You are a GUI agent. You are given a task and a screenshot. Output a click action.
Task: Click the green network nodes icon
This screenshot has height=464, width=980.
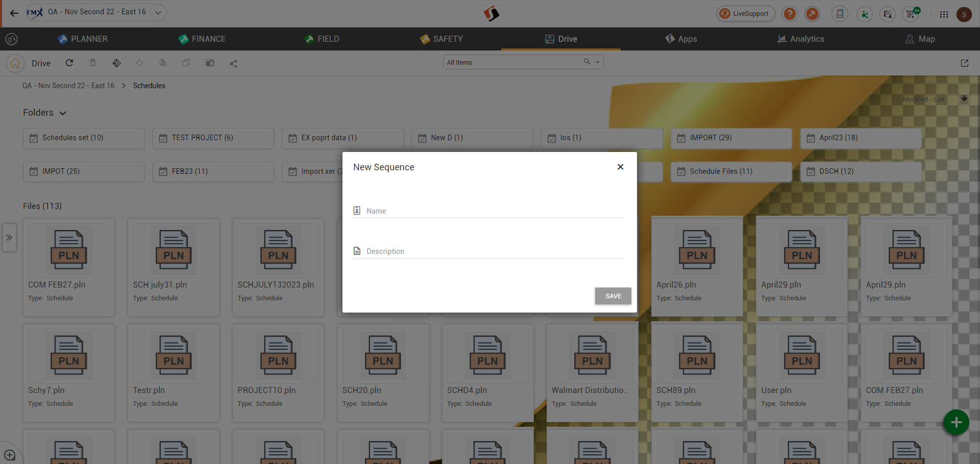(864, 14)
